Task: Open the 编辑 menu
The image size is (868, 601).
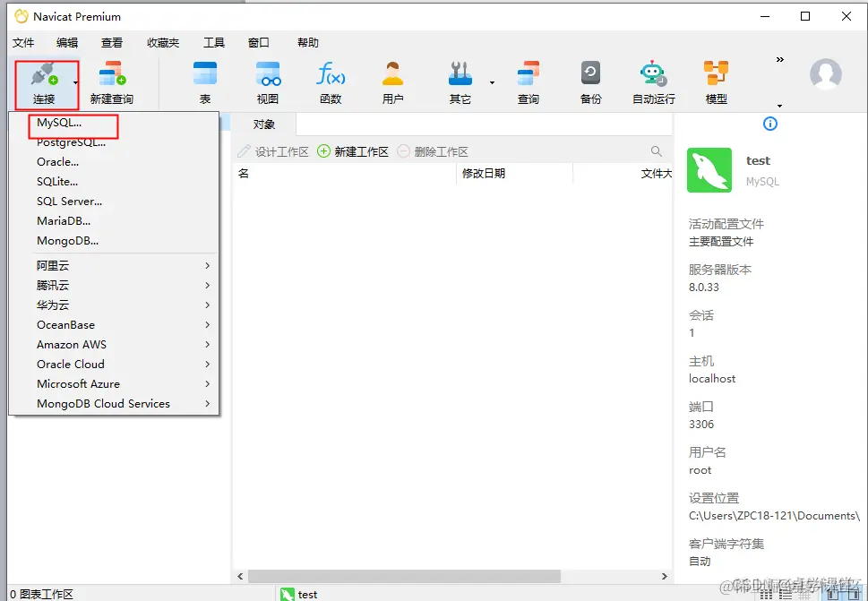Action: click(67, 43)
